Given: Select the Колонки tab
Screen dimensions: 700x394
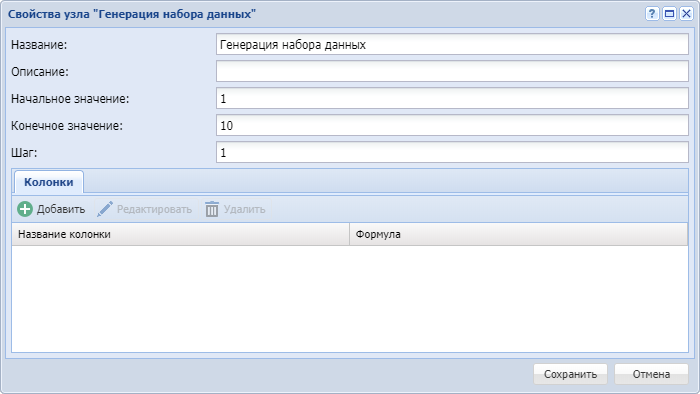Looking at the screenshot, I should (49, 182).
